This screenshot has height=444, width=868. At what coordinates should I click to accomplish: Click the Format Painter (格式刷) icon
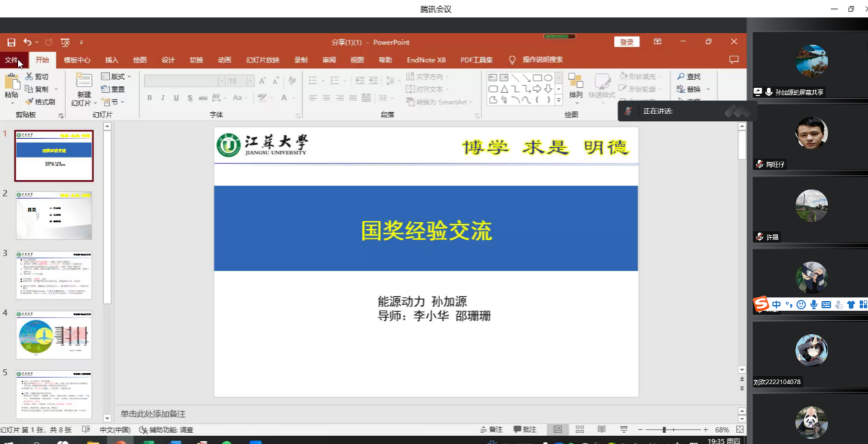point(30,102)
